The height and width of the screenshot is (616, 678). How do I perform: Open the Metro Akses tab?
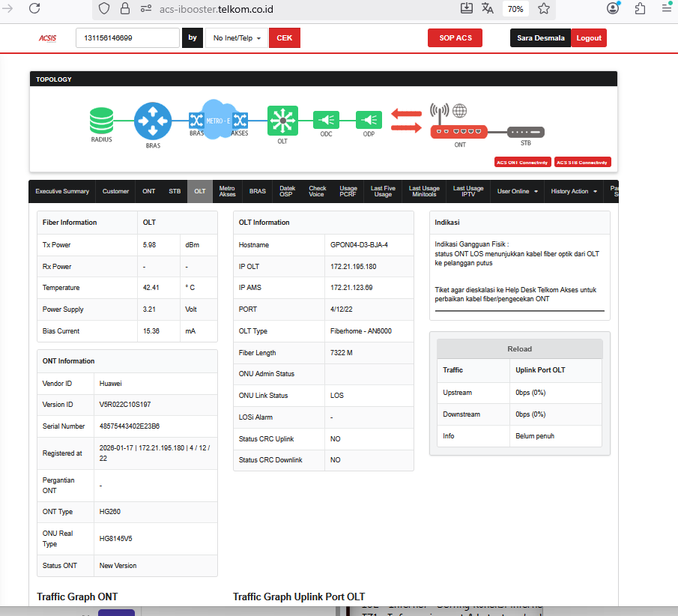(x=228, y=191)
